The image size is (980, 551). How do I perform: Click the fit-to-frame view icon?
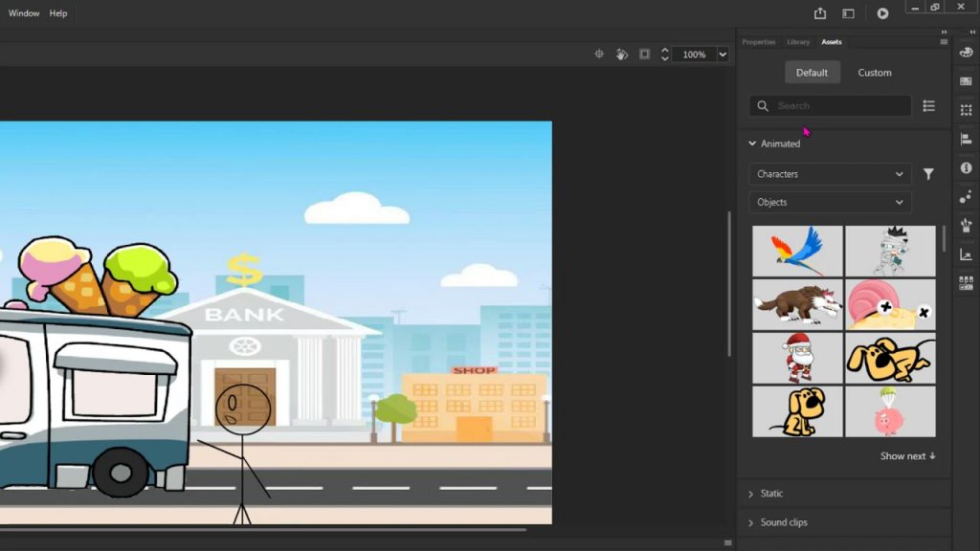(643, 54)
